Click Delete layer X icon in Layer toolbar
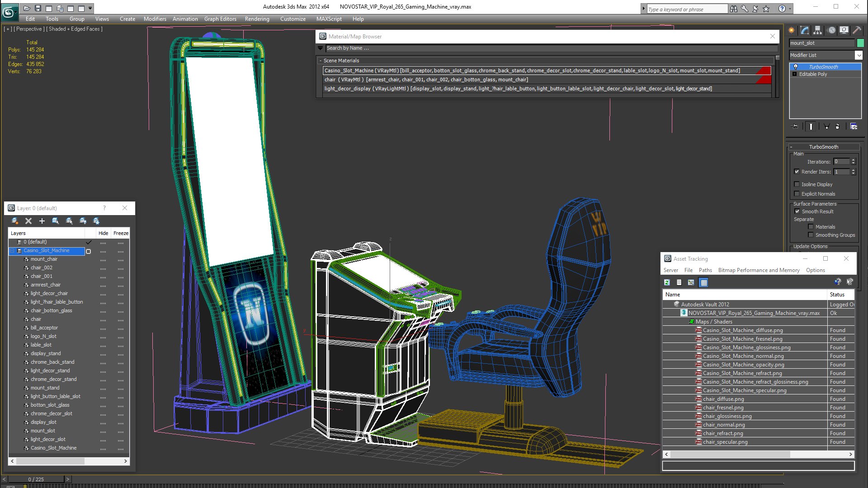Image resolution: width=868 pixels, height=488 pixels. click(x=28, y=221)
